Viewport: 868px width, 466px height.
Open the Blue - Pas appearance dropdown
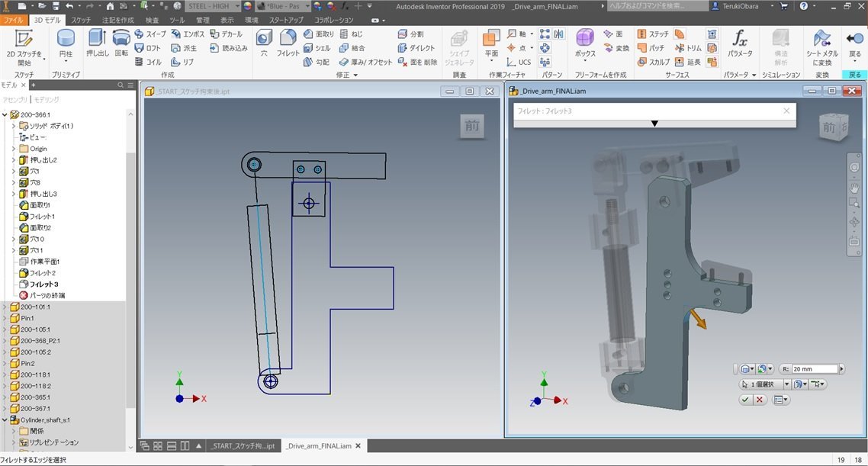307,6
